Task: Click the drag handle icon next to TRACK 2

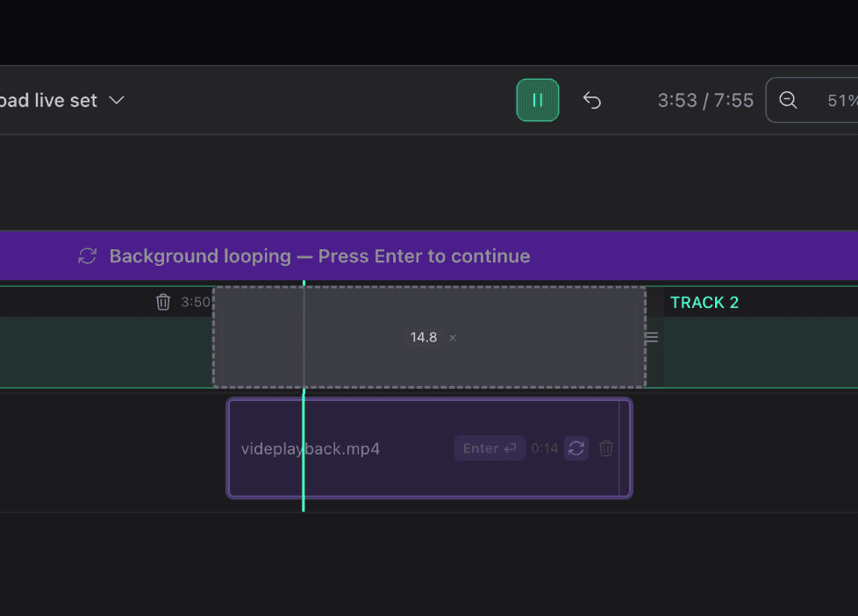Action: [652, 337]
